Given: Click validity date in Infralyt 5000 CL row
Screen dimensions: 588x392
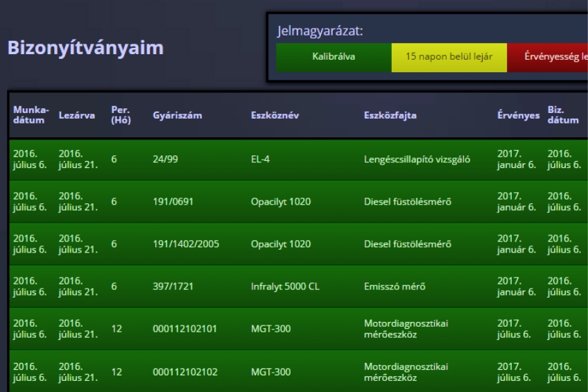Looking at the screenshot, I should pos(517,287).
